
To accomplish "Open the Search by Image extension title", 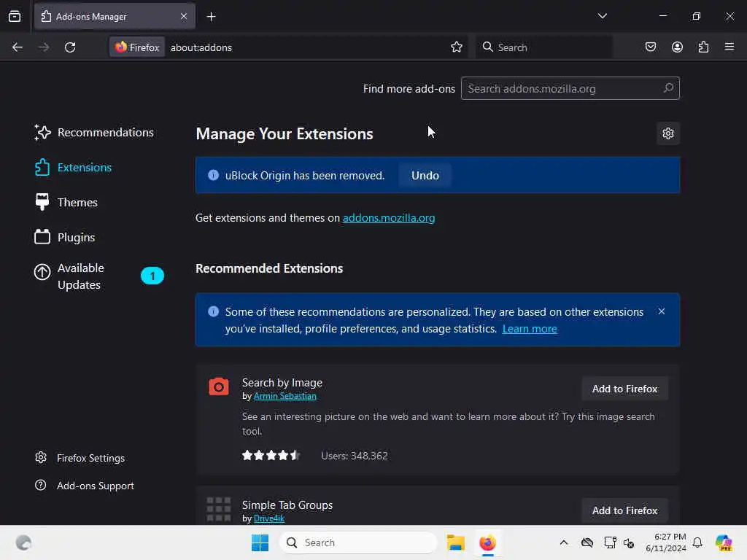I will click(x=282, y=382).
